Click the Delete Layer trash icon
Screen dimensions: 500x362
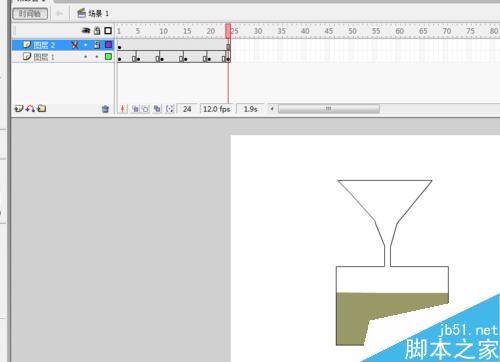pyautogui.click(x=105, y=109)
